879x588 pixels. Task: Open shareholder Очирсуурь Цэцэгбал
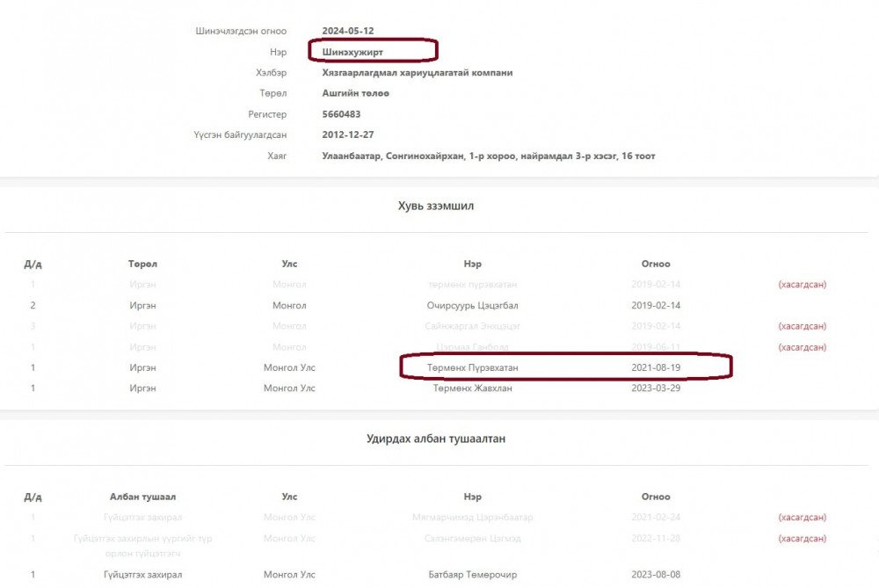pyautogui.click(x=474, y=305)
